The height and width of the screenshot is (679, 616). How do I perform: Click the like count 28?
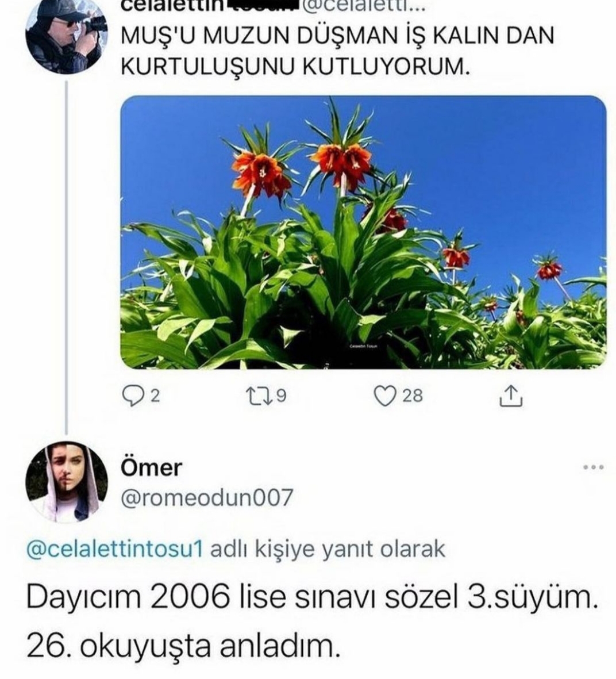(413, 396)
